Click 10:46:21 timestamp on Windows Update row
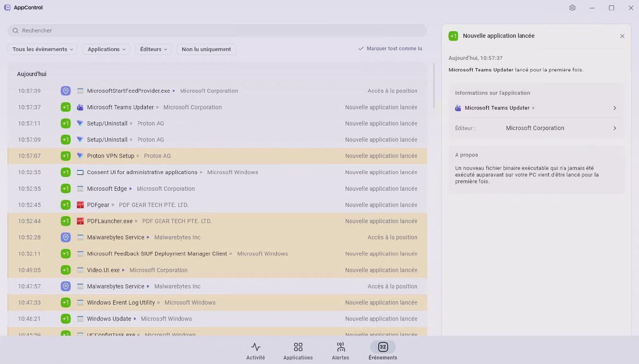 point(29,319)
